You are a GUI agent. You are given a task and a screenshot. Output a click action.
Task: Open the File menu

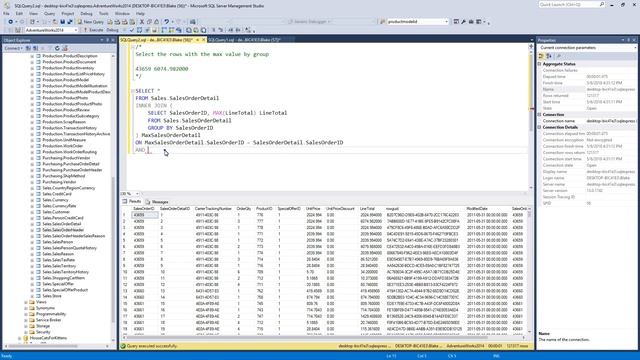coord(6,13)
